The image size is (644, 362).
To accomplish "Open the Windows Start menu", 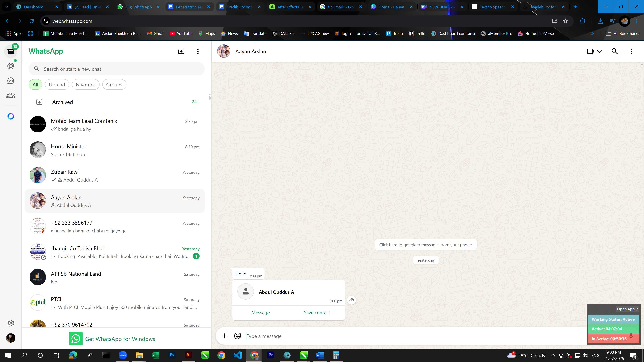I will tap(8, 355).
